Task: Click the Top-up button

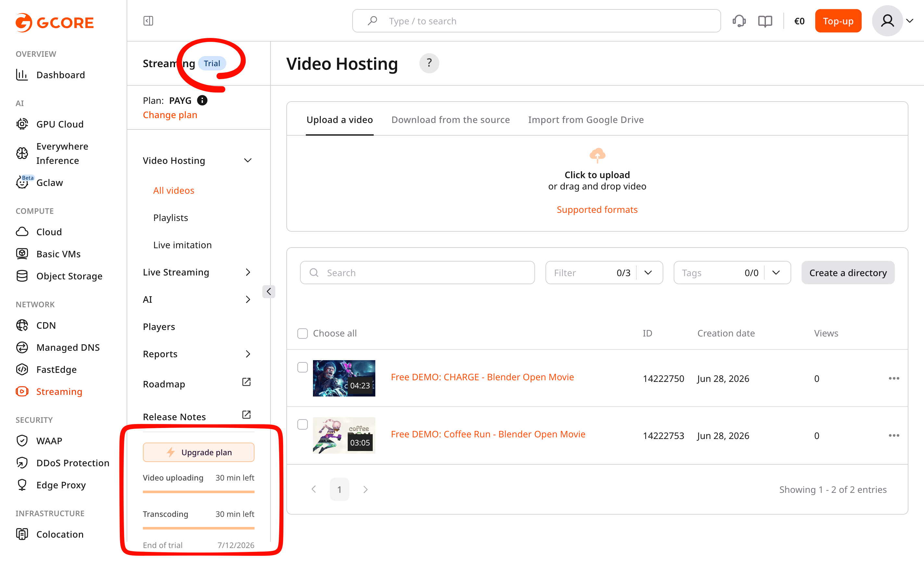Action: [838, 21]
